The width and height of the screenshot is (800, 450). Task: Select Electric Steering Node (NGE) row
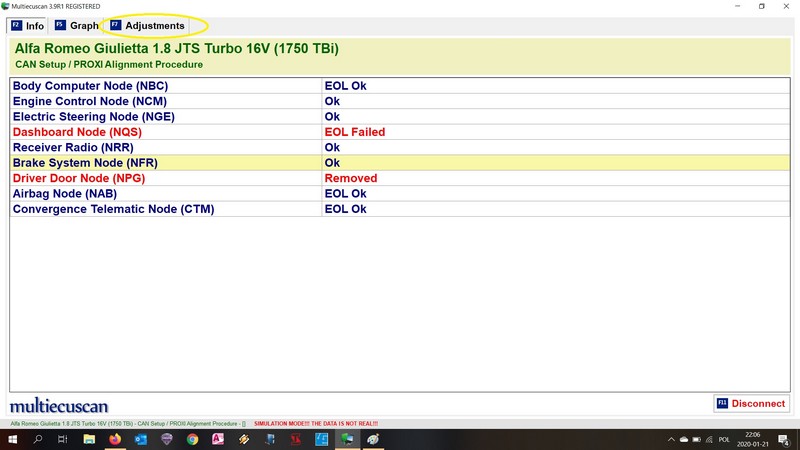[x=400, y=116]
